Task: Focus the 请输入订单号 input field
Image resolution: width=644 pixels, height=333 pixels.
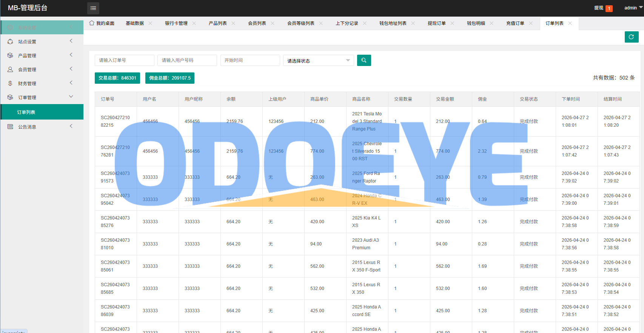Action: pyautogui.click(x=125, y=60)
